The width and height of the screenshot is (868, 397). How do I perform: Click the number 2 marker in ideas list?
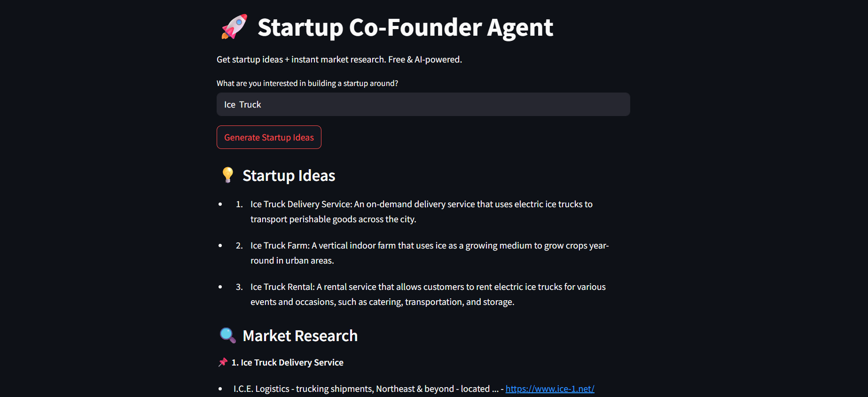(x=239, y=246)
